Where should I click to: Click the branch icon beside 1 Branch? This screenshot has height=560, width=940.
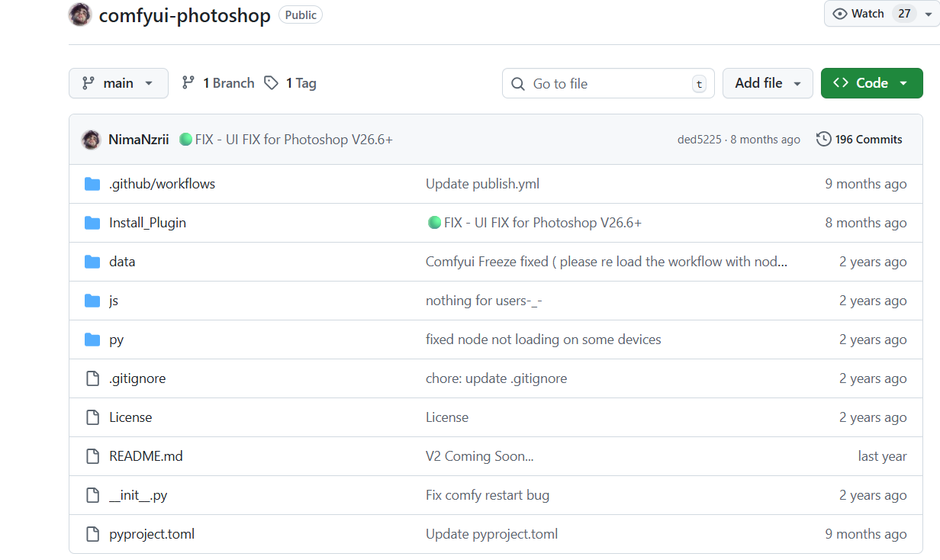pos(188,83)
